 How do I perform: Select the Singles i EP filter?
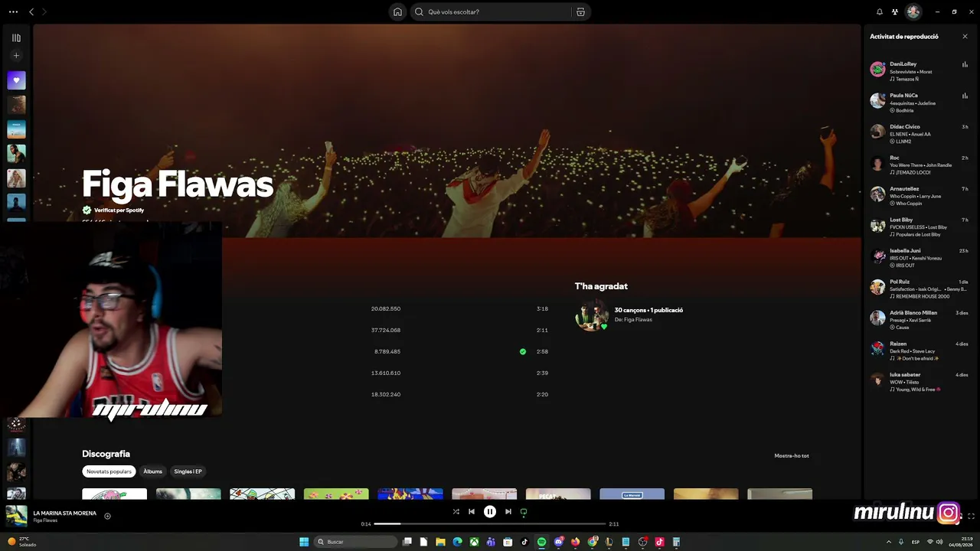[x=188, y=471]
